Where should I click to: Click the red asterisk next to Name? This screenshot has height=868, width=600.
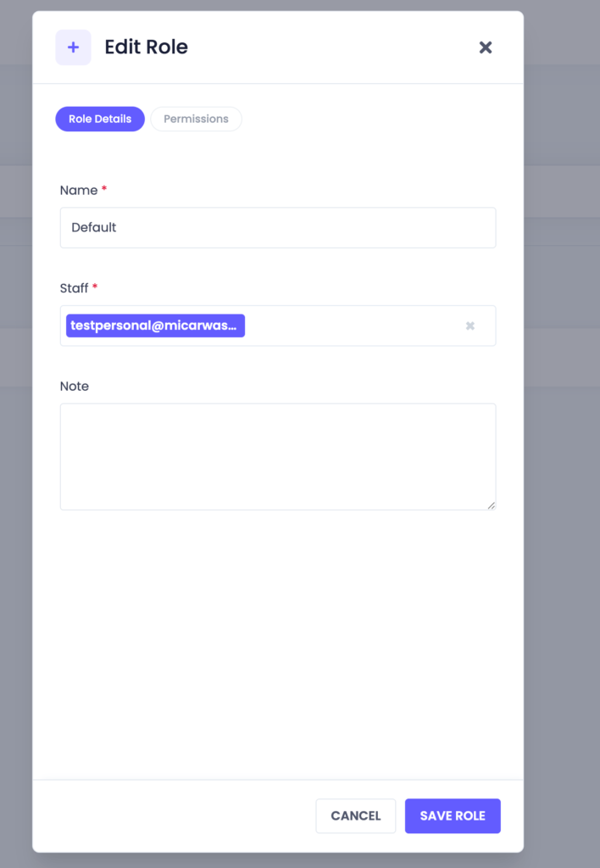coord(104,190)
